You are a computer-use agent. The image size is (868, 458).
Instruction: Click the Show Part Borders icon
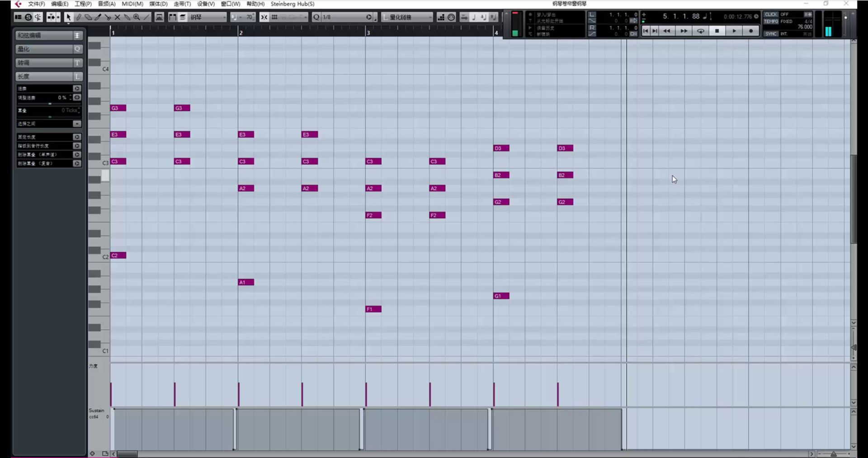[172, 17]
